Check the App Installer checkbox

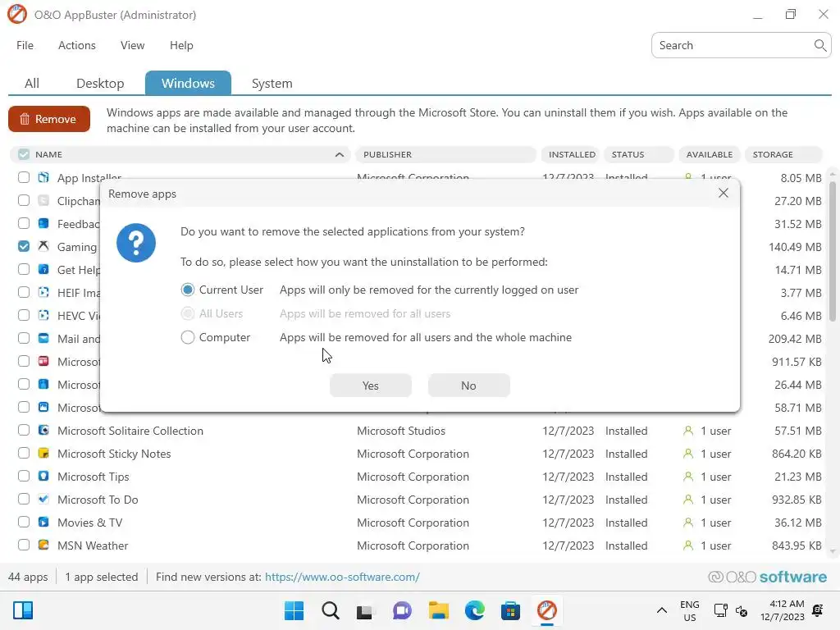(x=24, y=177)
